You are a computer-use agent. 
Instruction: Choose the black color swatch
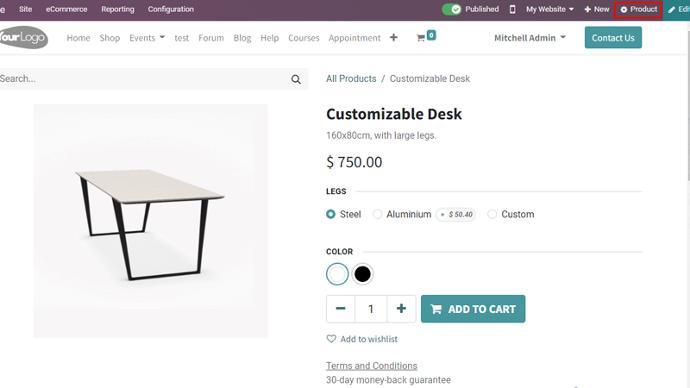(363, 274)
